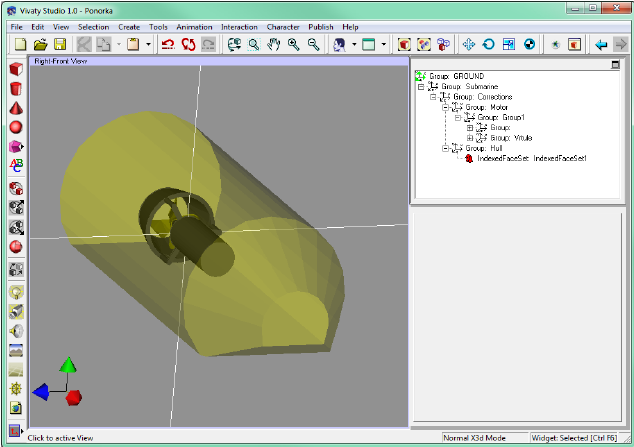Click the green Y-axis arrow of the gizmo
Screen dimensions: 634x447
[68, 365]
